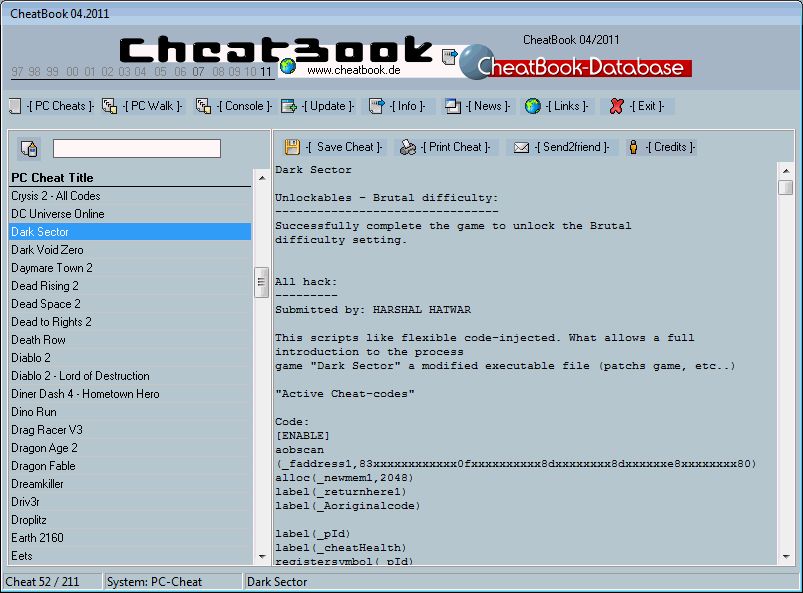Viewport: 803px width, 593px height.
Task: Click the Update icon with green arrow
Action: 289,106
